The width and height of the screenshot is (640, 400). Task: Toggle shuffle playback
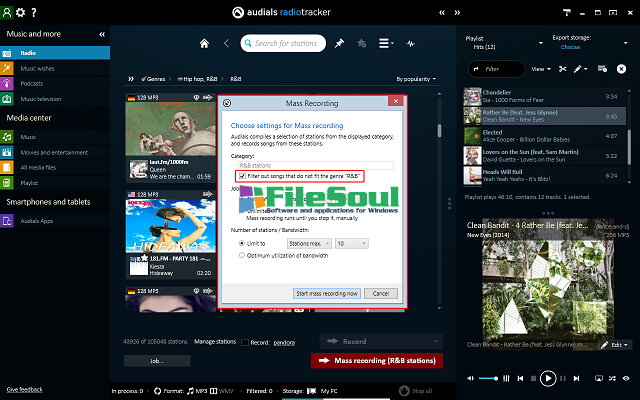click(612, 378)
